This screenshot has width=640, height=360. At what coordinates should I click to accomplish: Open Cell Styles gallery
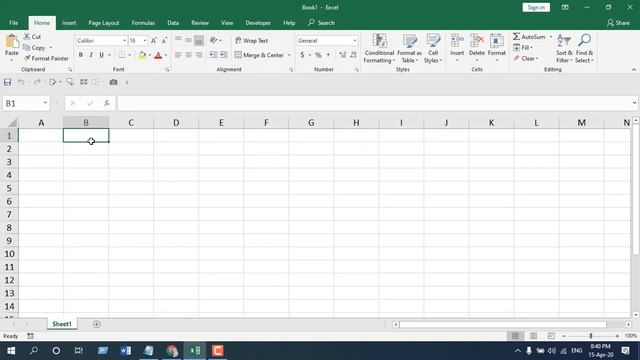click(433, 48)
